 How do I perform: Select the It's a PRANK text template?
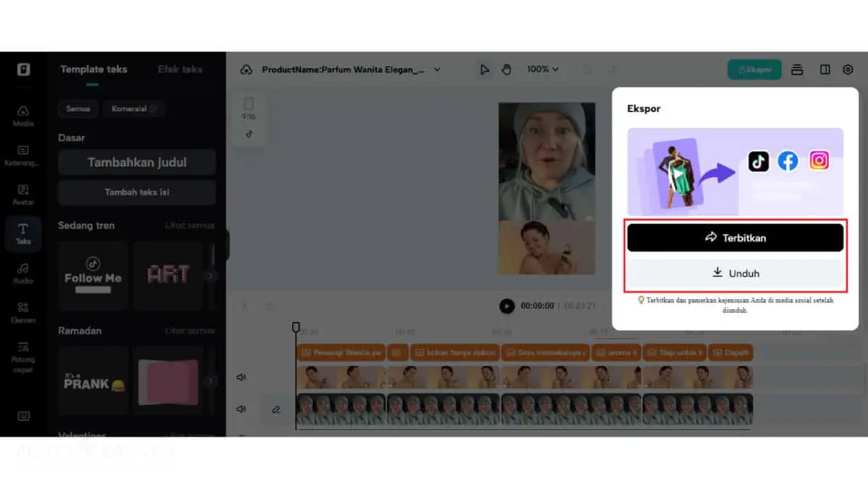pyautogui.click(x=93, y=381)
